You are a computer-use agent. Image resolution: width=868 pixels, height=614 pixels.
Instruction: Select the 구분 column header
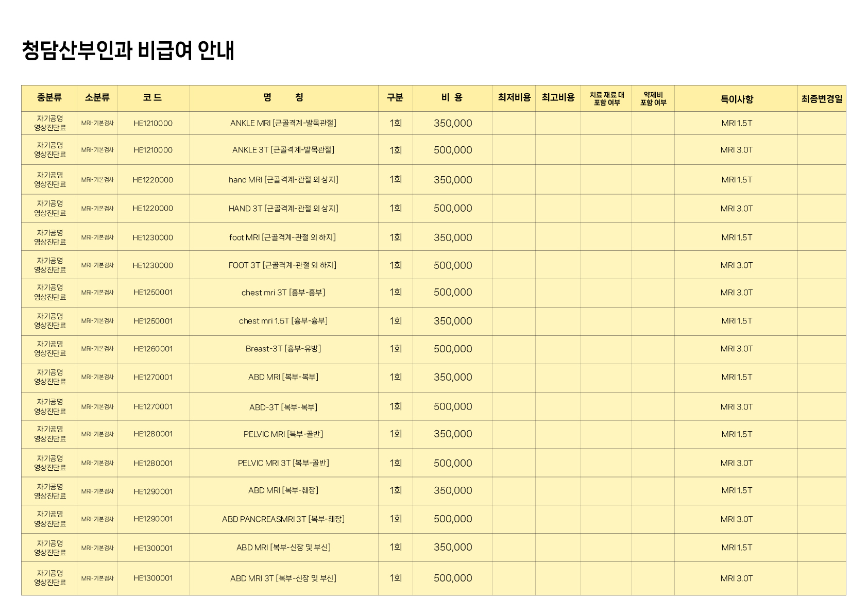tap(395, 97)
